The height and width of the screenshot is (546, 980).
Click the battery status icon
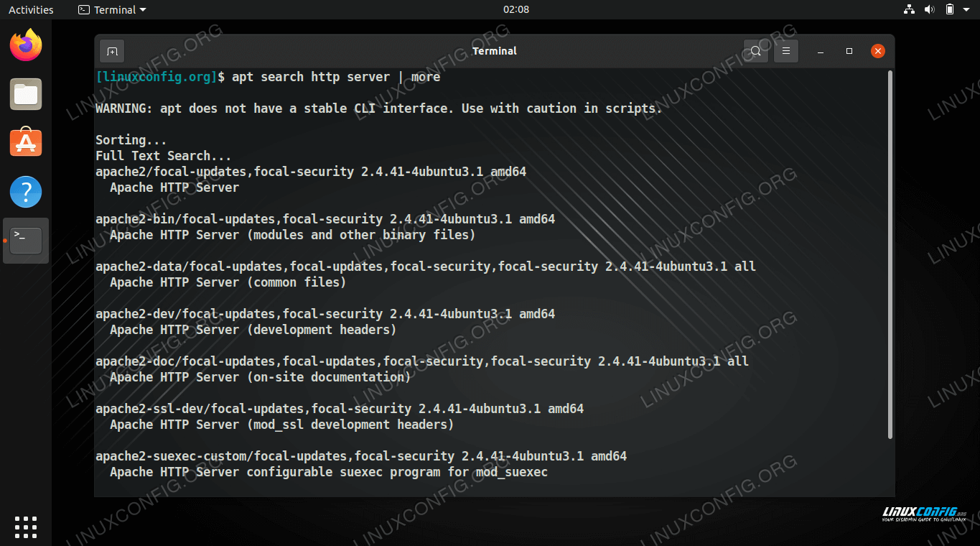click(x=949, y=9)
